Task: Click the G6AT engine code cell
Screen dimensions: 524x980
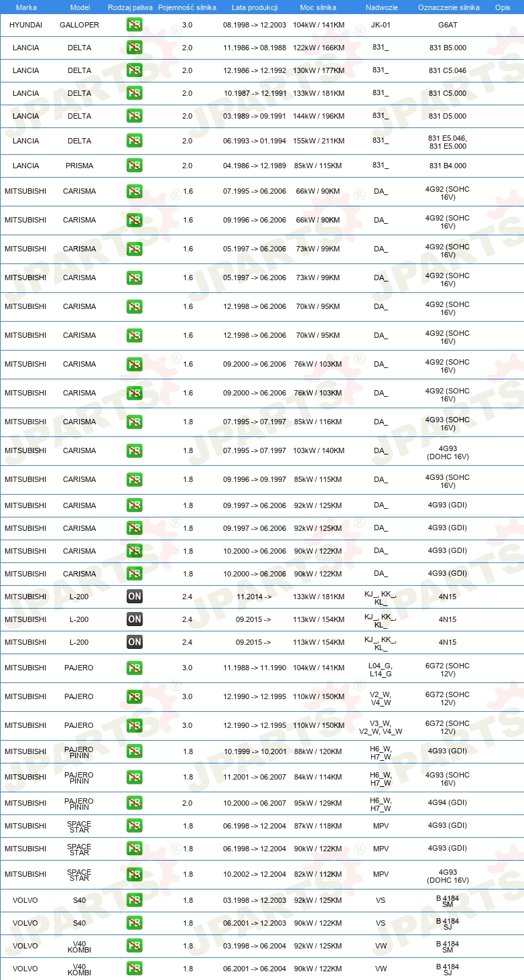Action: 448,25
